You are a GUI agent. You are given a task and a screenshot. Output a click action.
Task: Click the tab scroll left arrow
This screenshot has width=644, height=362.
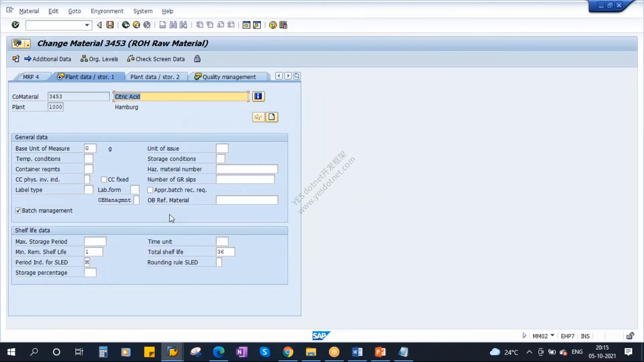pyautogui.click(x=279, y=76)
